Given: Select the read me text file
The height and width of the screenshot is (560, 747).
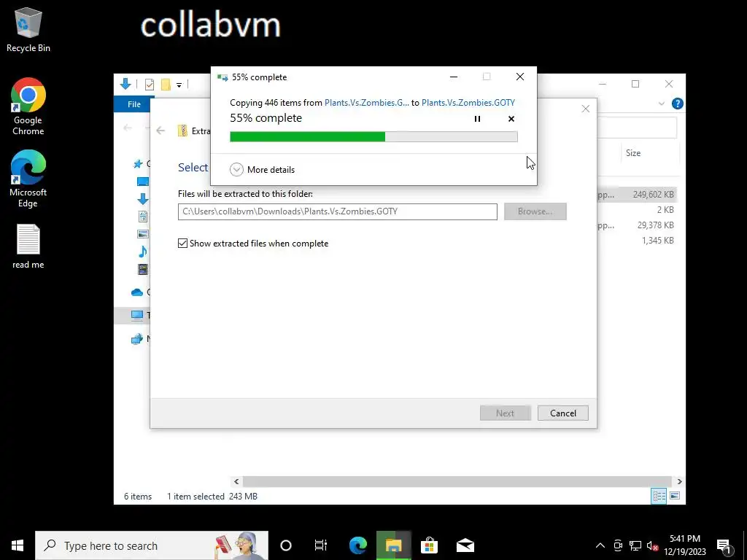Looking at the screenshot, I should point(28,246).
